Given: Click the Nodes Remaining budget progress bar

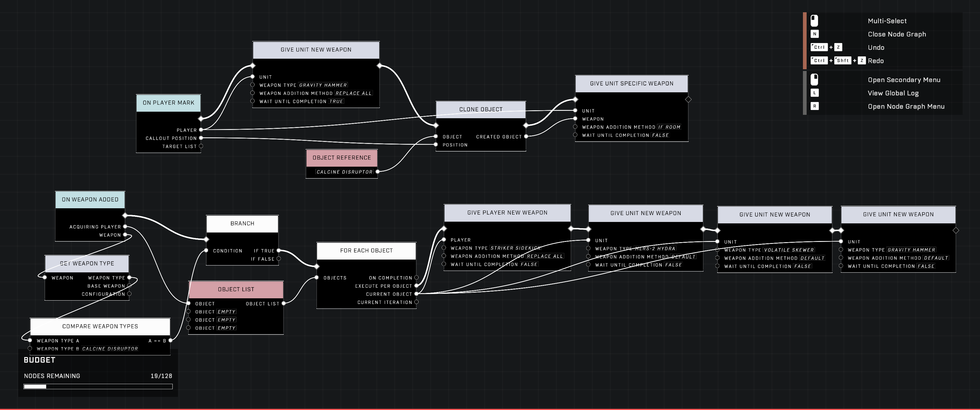Looking at the screenshot, I should click(x=98, y=386).
